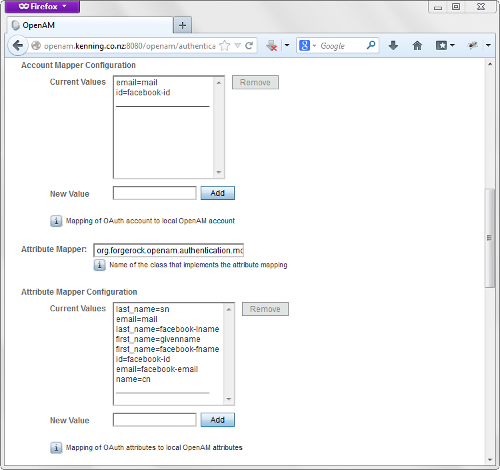
Task: Maximize the Firefox window
Action: (456, 7)
